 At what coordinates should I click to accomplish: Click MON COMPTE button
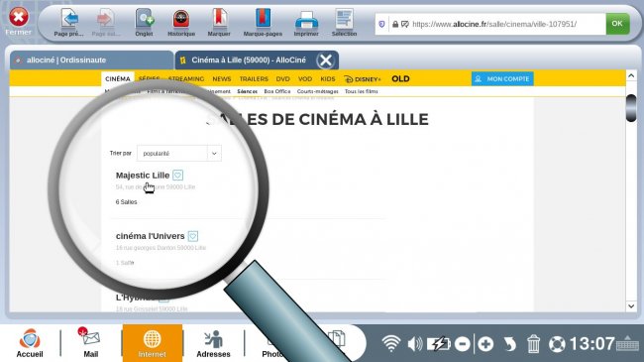click(x=502, y=78)
